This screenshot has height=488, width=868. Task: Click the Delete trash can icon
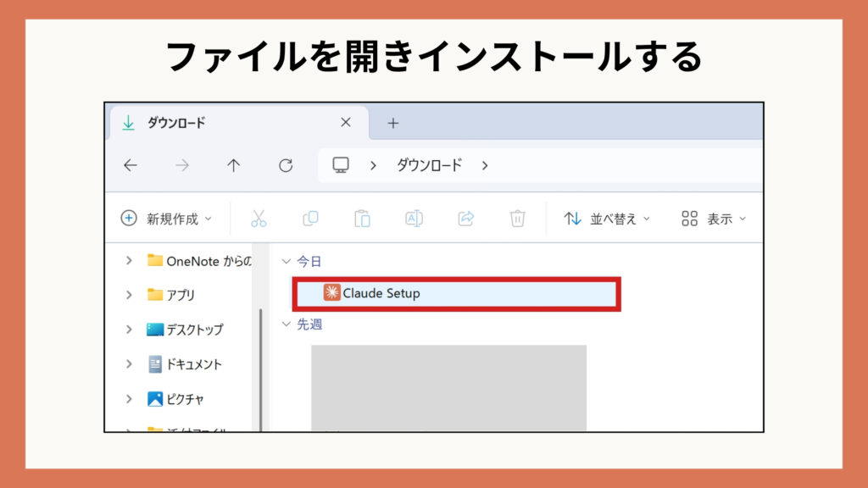click(x=518, y=219)
